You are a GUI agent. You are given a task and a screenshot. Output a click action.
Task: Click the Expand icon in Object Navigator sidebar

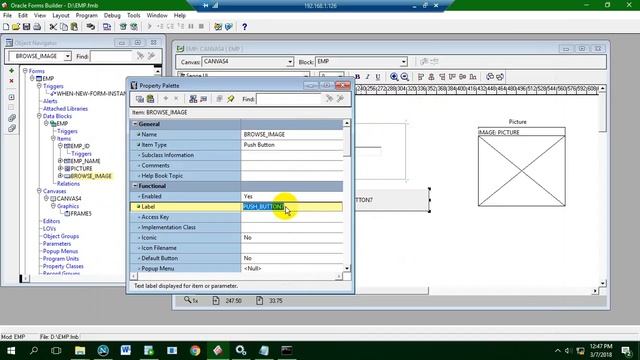pos(11,97)
